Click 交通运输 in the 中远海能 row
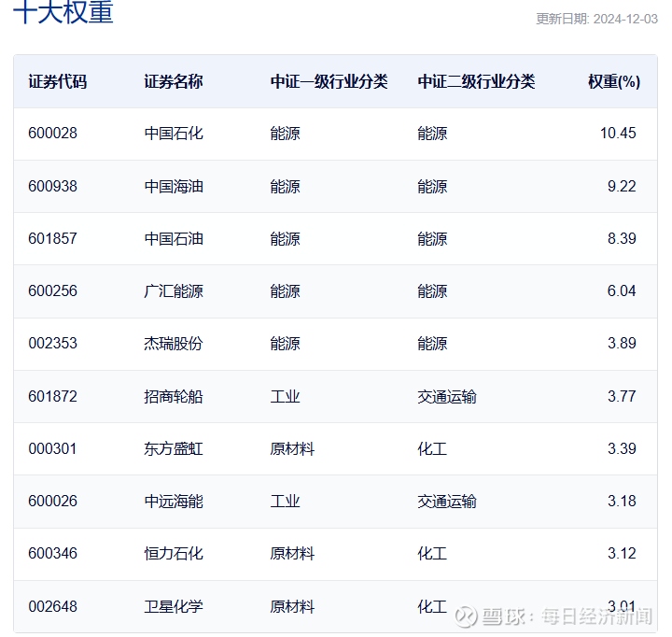 (x=447, y=502)
